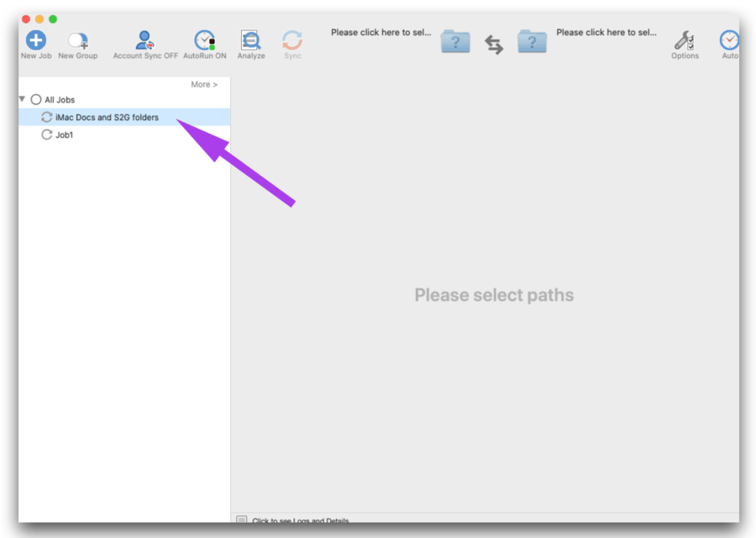Select the Job1 entry
This screenshot has width=756, height=538.
point(62,134)
